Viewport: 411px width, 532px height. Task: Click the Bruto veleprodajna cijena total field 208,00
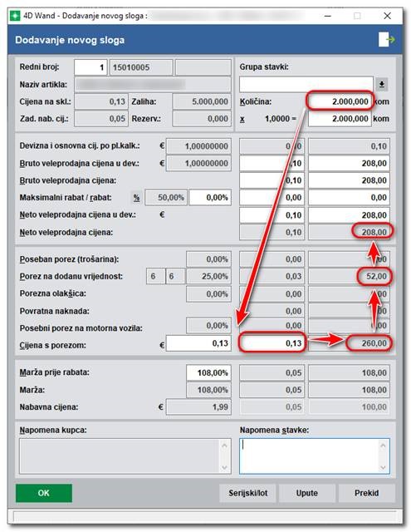[x=349, y=180]
